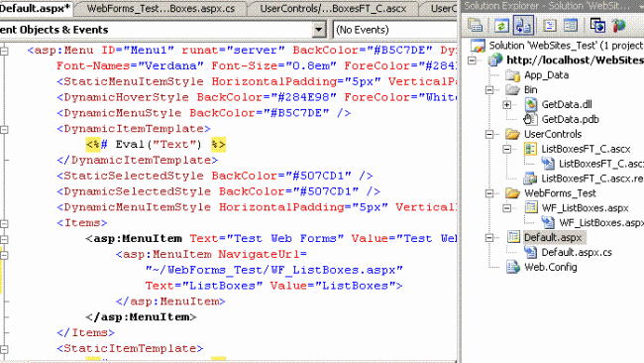The image size is (644, 363).
Task: Open ASP.NET Configuration from Solution Explorer toolbar
Action: [x=618, y=26]
